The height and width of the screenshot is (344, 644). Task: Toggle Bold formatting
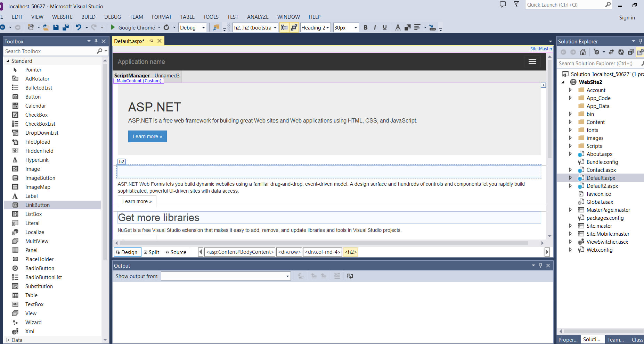click(x=365, y=27)
